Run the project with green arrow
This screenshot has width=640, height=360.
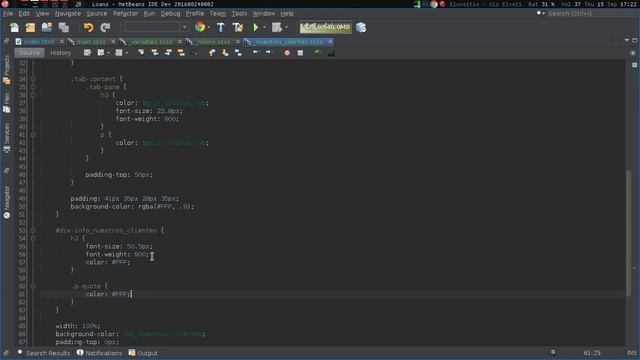256,27
